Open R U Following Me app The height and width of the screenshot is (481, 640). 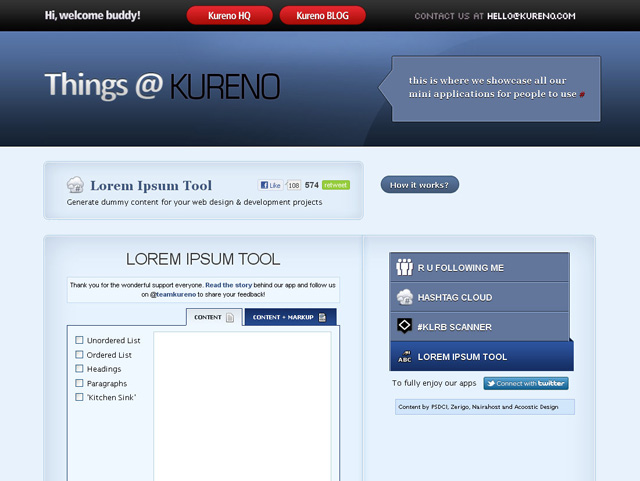[x=479, y=267]
